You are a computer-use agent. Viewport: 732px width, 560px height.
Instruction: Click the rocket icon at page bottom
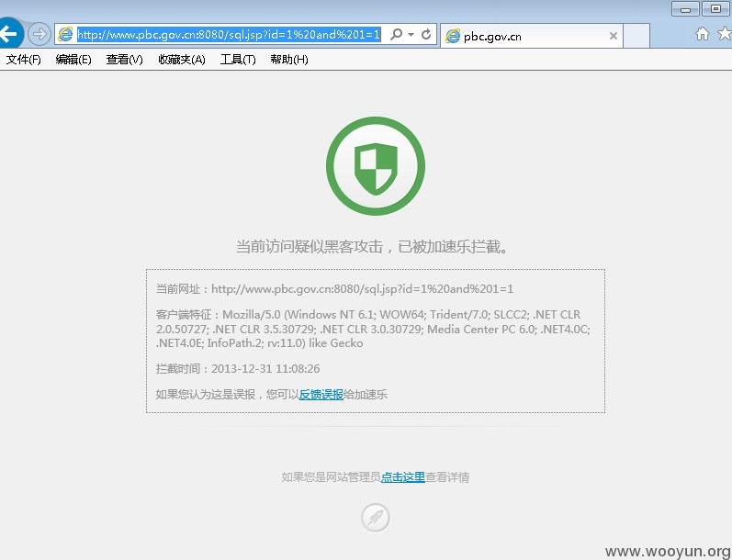[x=376, y=518]
